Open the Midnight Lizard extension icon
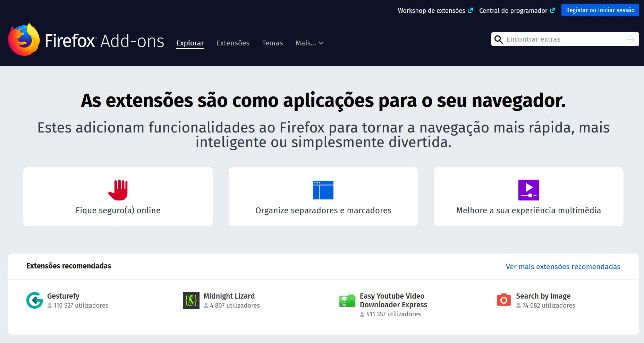644x343 pixels. tap(191, 300)
